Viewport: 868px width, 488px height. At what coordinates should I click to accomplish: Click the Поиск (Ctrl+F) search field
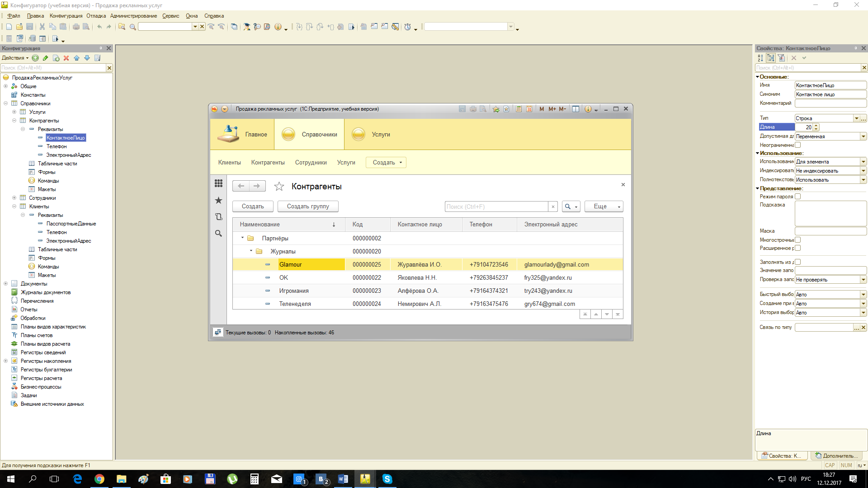pos(496,206)
